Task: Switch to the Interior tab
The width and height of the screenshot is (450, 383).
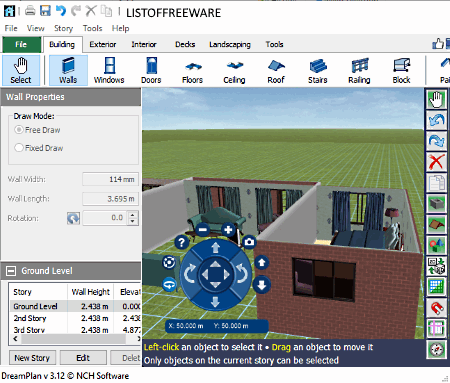Action: pos(144,44)
